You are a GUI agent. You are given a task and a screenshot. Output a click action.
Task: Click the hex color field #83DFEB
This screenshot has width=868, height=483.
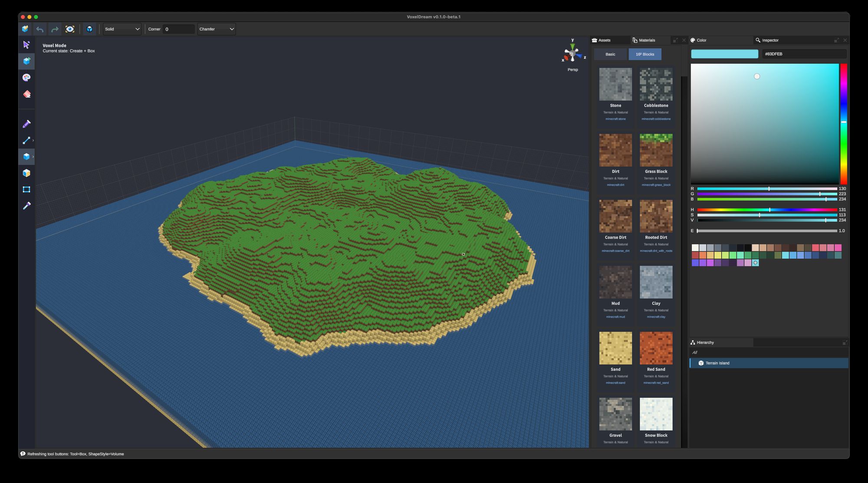[804, 54]
